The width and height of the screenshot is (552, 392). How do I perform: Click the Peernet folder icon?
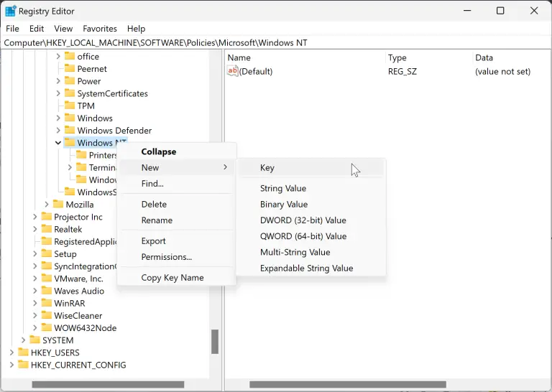[70, 68]
